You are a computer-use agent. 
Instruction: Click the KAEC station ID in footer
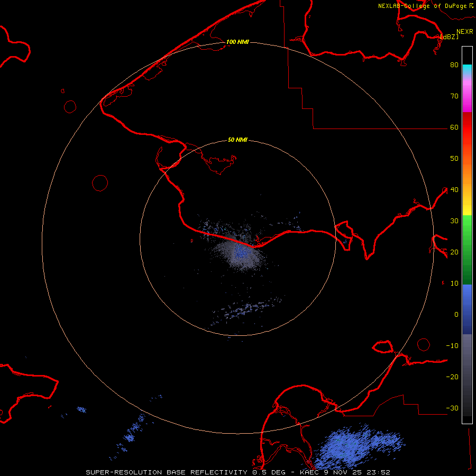(x=309, y=472)
